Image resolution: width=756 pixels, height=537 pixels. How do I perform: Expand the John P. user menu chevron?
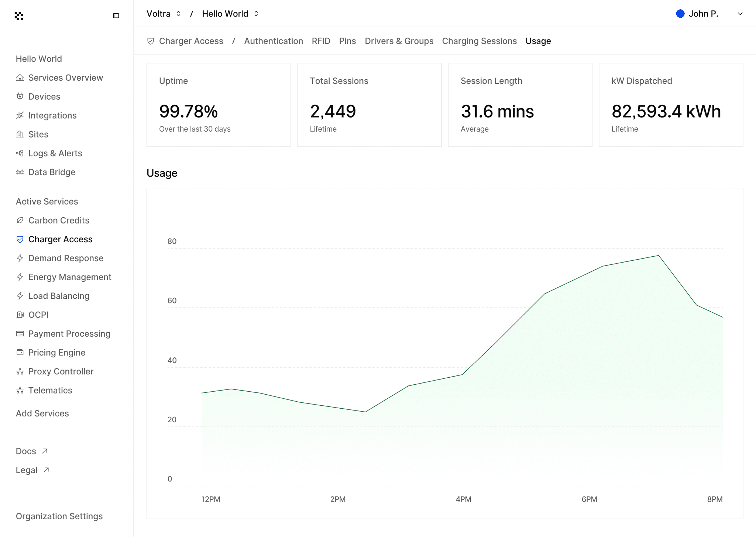point(740,14)
